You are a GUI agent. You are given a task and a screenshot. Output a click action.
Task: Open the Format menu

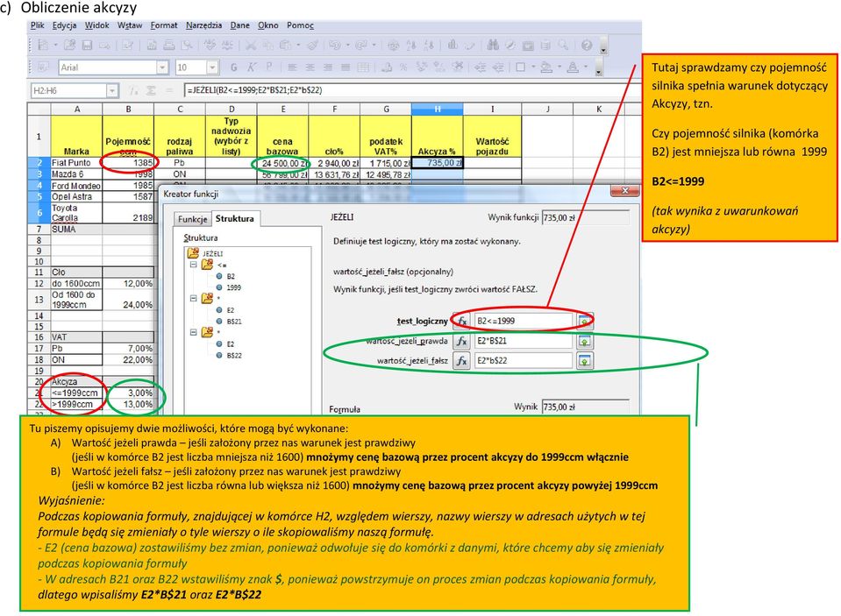(x=164, y=25)
